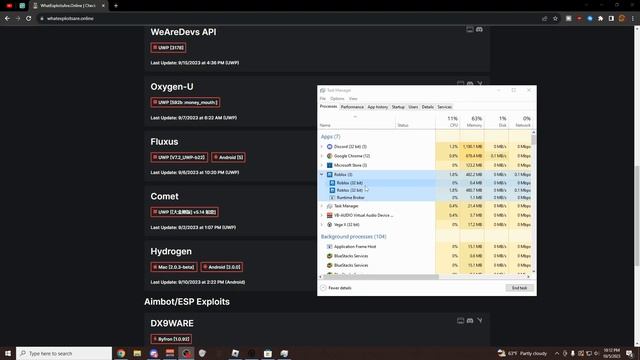Open the V icon on the DX9WARE card
Viewport: 640px width, 360px height.
click(x=480, y=320)
